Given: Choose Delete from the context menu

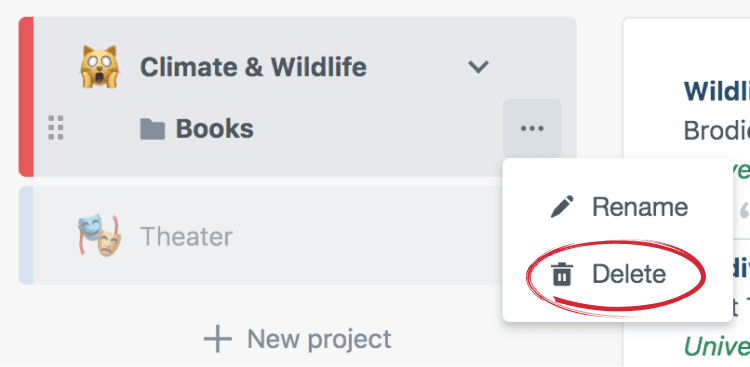Looking at the screenshot, I should (x=618, y=274).
